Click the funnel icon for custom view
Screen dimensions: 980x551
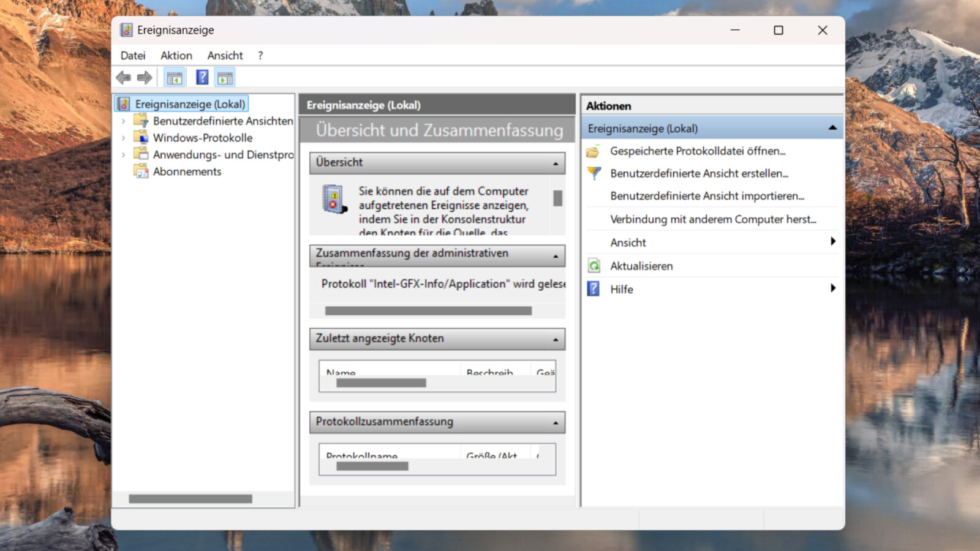[x=594, y=173]
